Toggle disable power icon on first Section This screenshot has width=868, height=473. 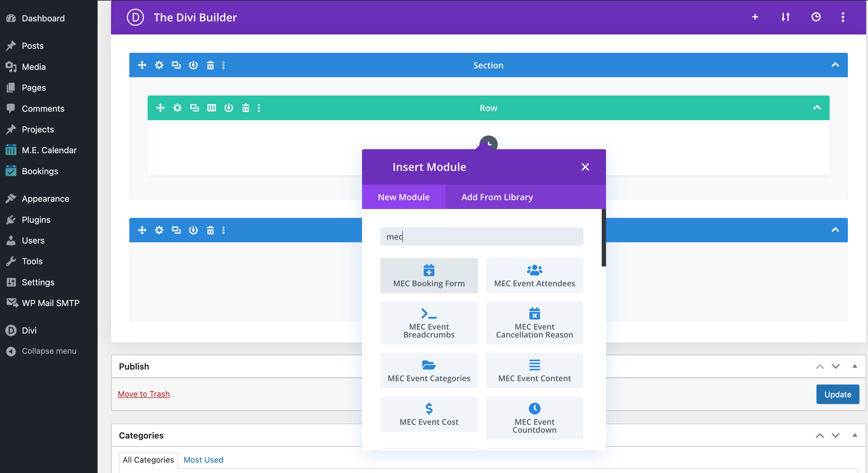point(193,65)
